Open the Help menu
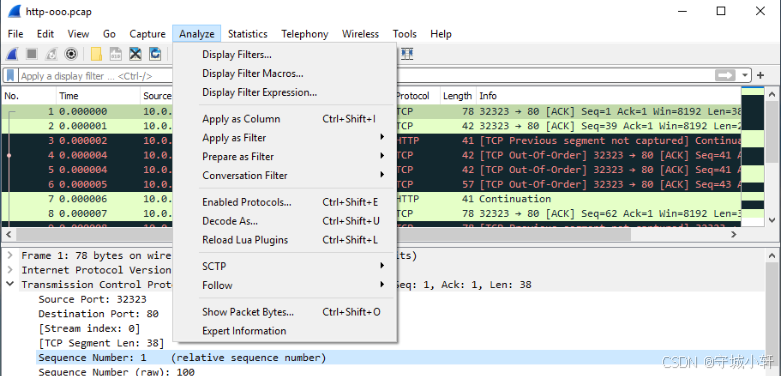Screen dimensions: 781x376 pyautogui.click(x=441, y=34)
